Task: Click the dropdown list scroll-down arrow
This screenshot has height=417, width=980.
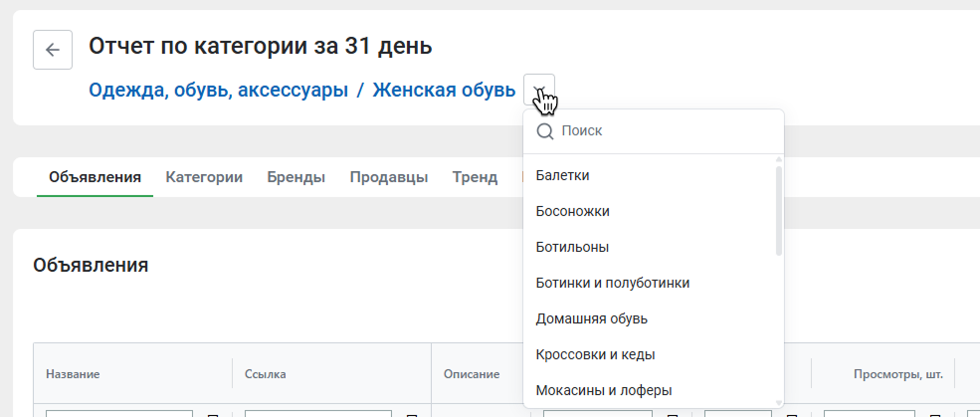Action: click(779, 402)
